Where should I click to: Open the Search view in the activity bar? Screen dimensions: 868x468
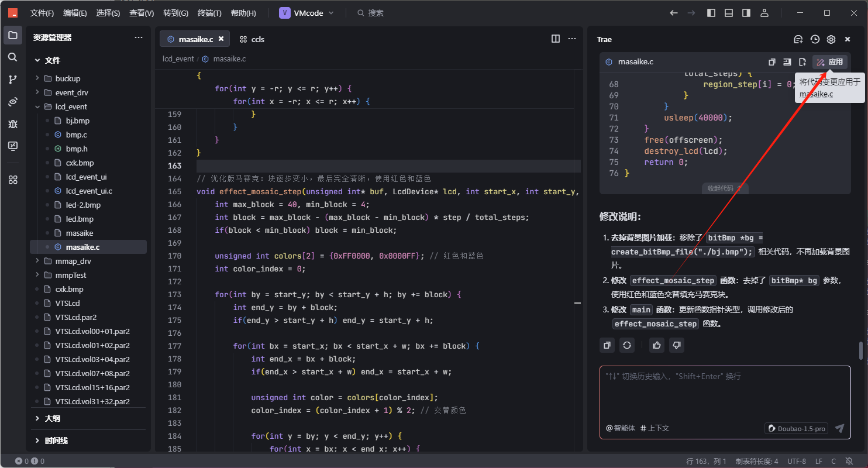[x=13, y=57]
